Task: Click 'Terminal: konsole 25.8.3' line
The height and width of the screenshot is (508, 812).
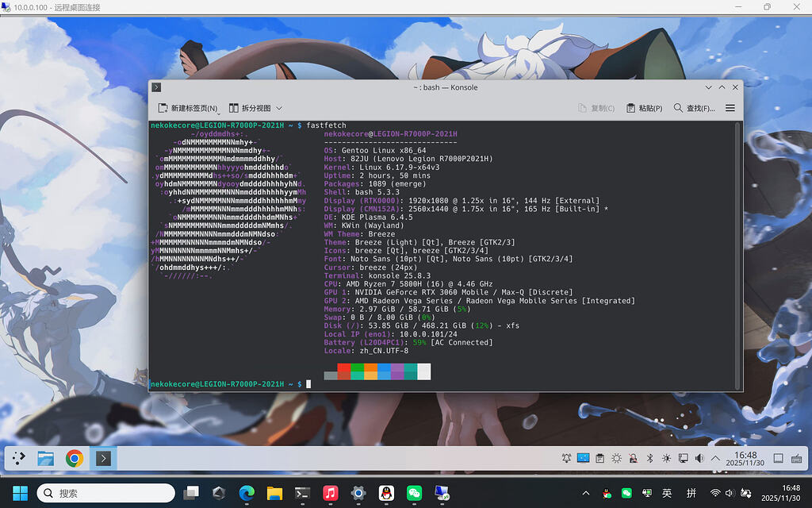Action: point(377,275)
